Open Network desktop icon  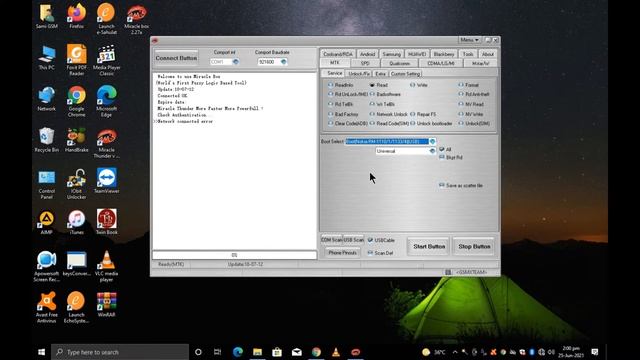coord(47,98)
